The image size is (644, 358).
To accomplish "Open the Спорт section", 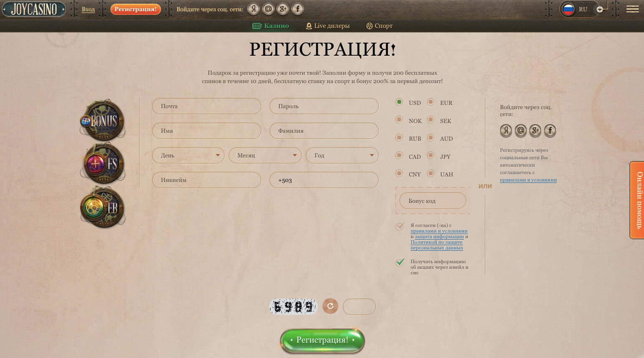I will click(x=379, y=26).
